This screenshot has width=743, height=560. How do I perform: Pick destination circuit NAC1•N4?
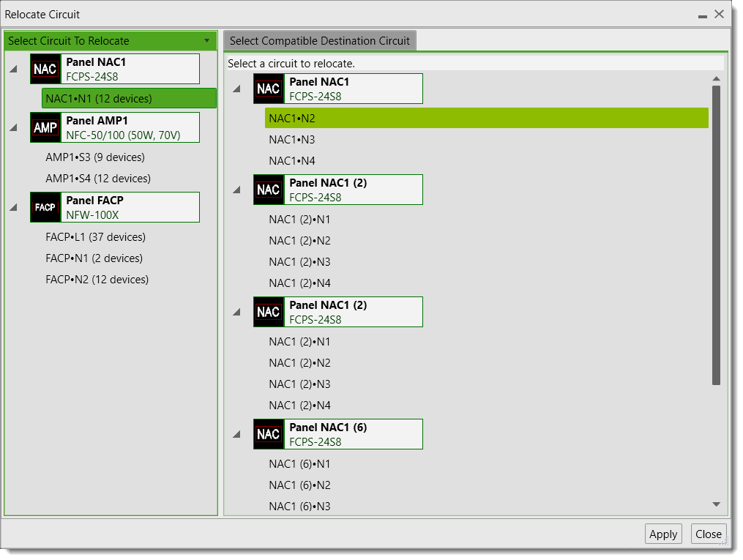pos(292,160)
